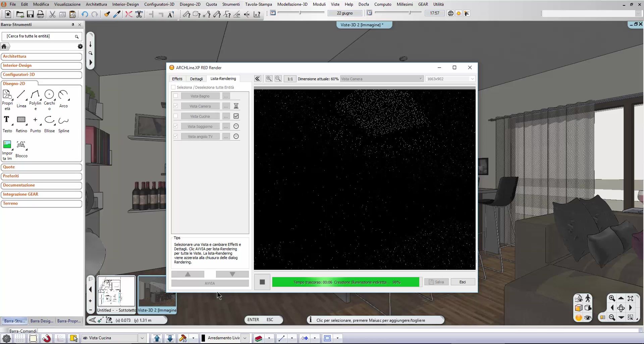Viewport: 644px width, 344px height.
Task: Expand the Architettura toolbox section
Action: 42,56
